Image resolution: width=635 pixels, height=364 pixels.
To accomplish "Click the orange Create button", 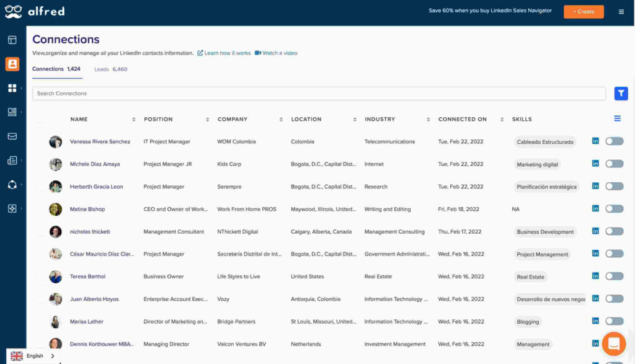I will click(584, 12).
